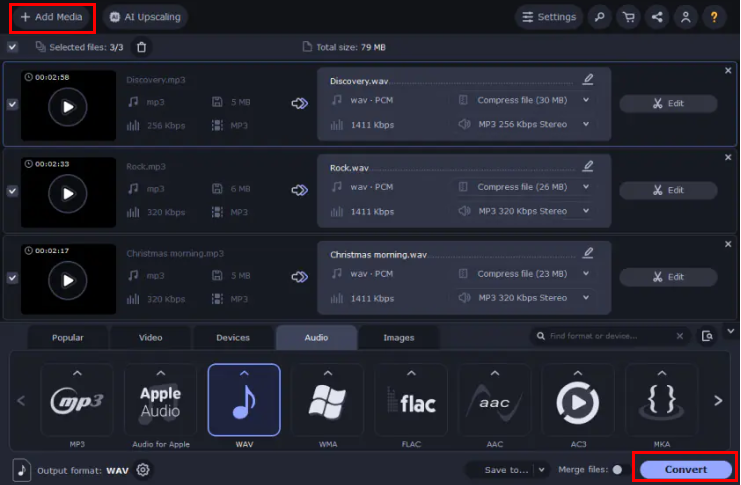Rename Christmas morning.wav with pencil icon
Image resolution: width=741 pixels, height=485 pixels.
(588, 253)
